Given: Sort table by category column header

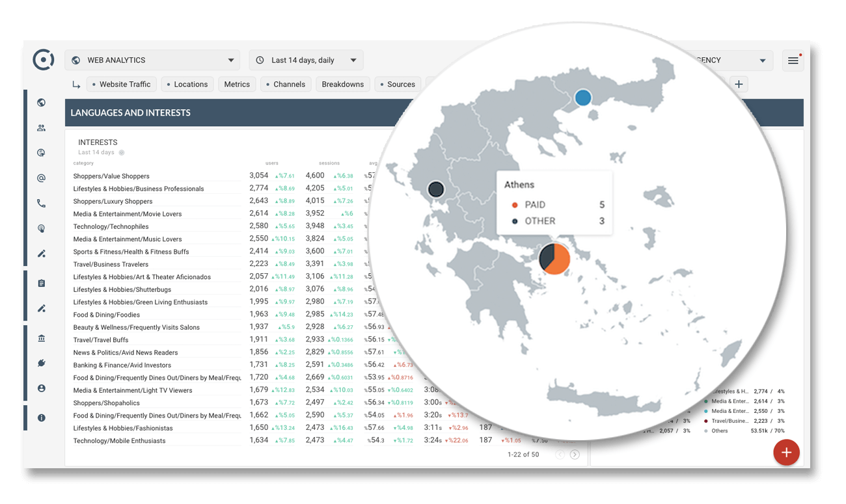Looking at the screenshot, I should click(83, 163).
